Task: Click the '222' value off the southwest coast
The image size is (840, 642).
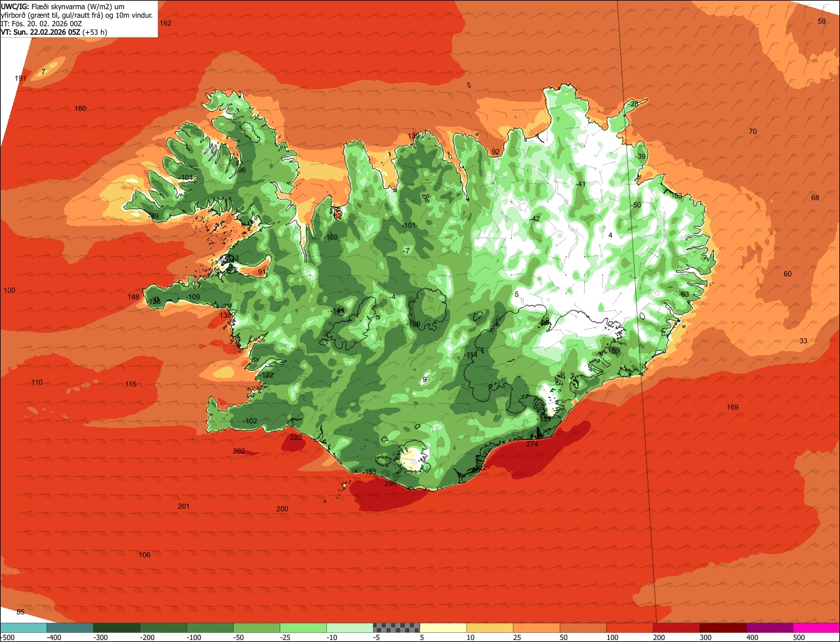Action: click(296, 437)
